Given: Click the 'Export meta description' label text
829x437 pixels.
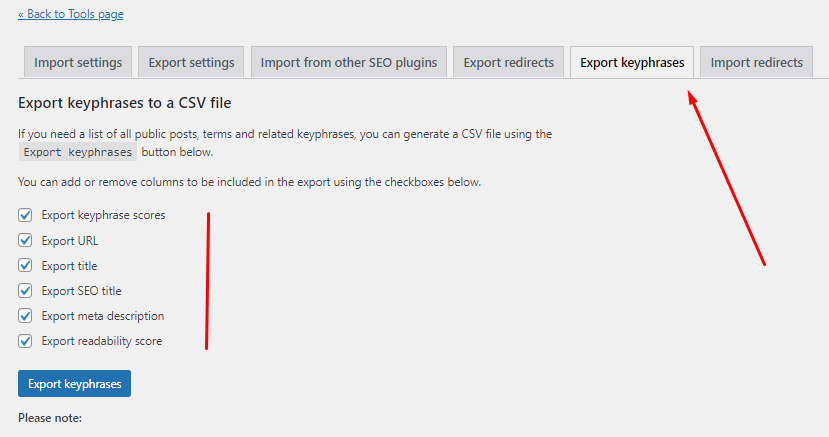Looking at the screenshot, I should [103, 316].
